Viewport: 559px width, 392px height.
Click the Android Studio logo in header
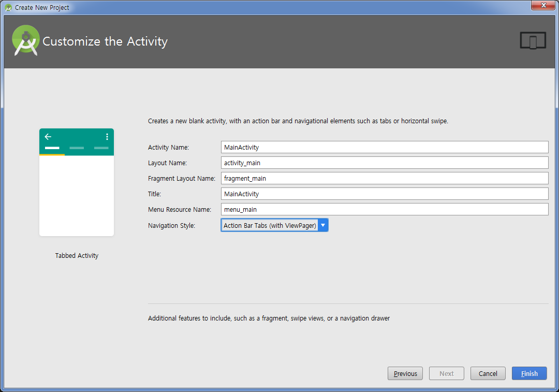(26, 40)
